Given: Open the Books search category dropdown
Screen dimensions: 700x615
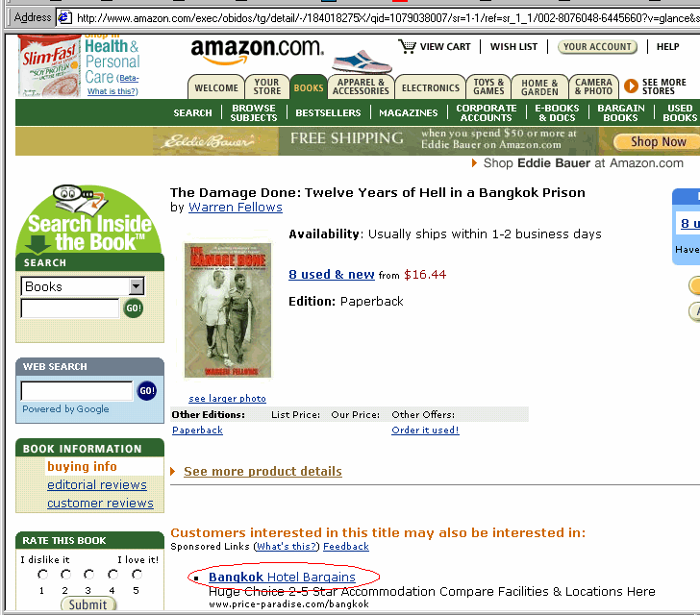Looking at the screenshot, I should [x=137, y=286].
